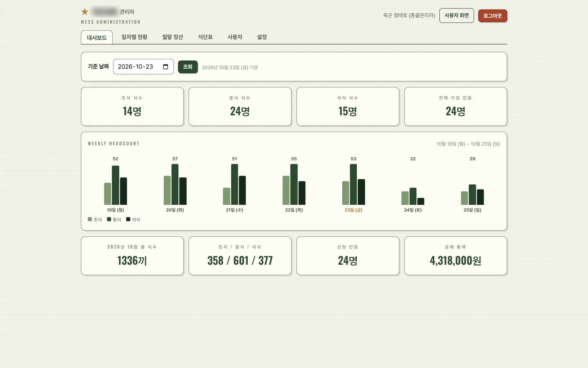588x368 pixels.
Task: Click the green 조회 button
Action: click(x=188, y=67)
